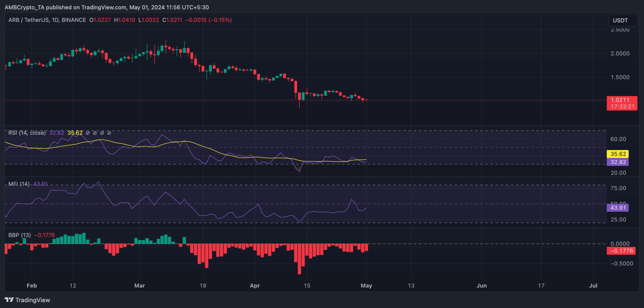Click the yellow 35.62 axis price tag
Image resolution: width=644 pixels, height=308 pixels.
[618, 154]
